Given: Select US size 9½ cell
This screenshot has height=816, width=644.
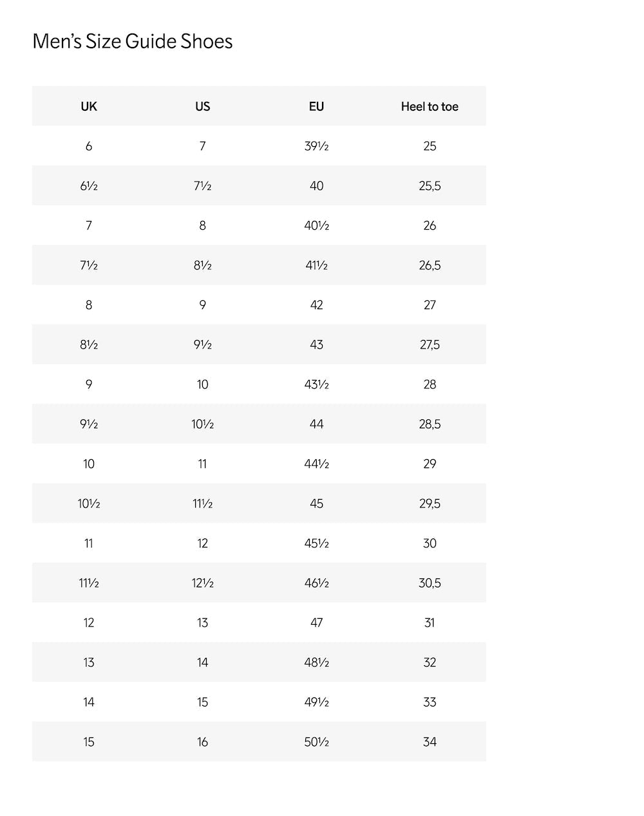Looking at the screenshot, I should [x=202, y=345].
